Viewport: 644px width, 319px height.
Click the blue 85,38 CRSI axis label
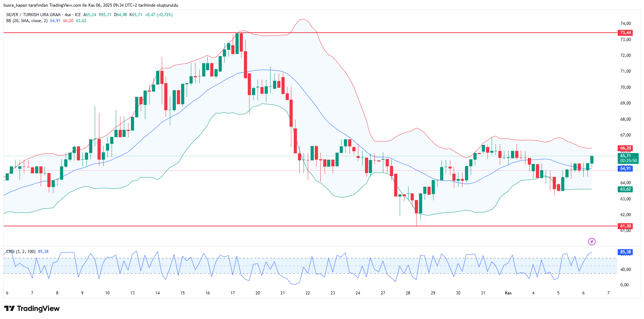click(625, 252)
